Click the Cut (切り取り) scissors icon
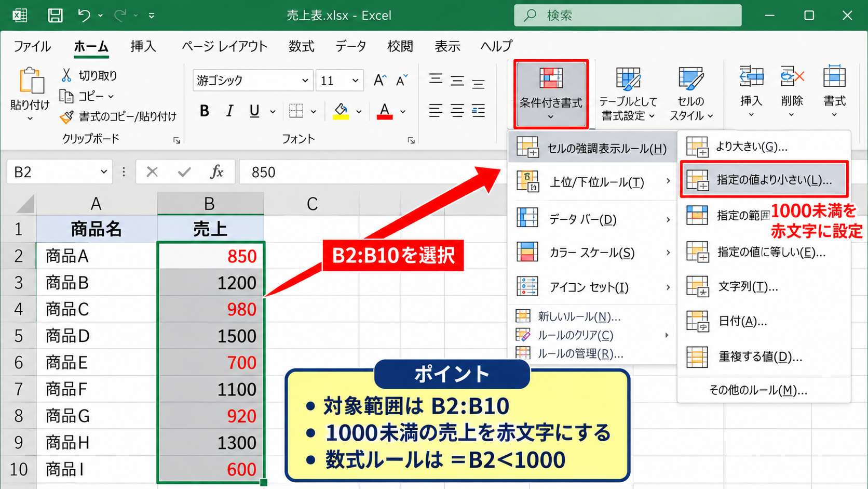 tap(66, 75)
